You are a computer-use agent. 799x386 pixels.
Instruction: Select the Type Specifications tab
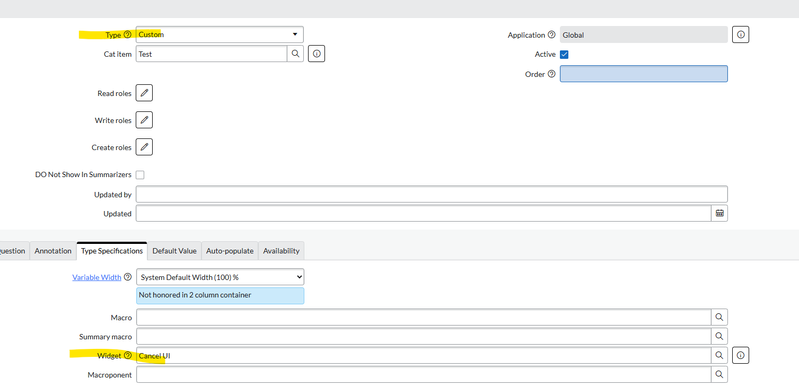tap(112, 251)
